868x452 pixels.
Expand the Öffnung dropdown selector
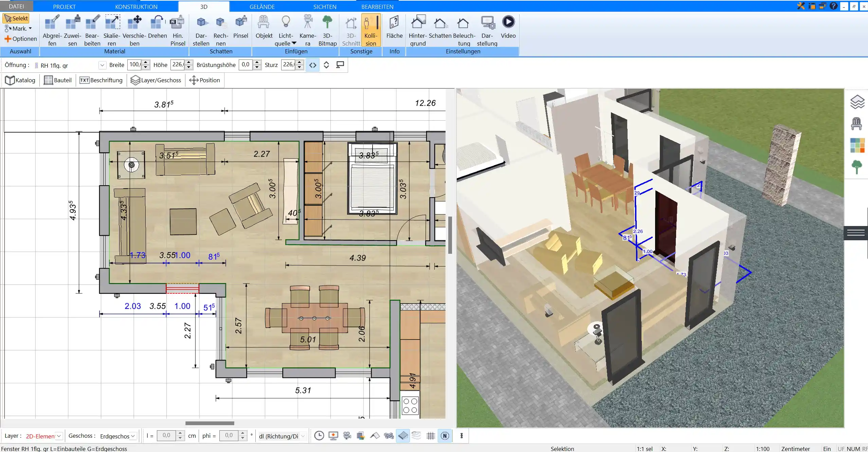click(x=102, y=64)
